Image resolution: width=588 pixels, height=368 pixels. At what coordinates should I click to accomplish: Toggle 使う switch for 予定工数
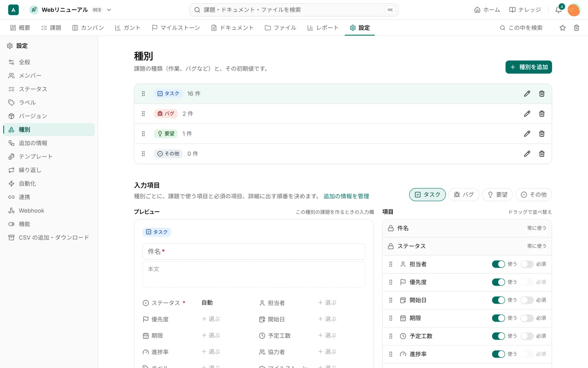(498, 336)
